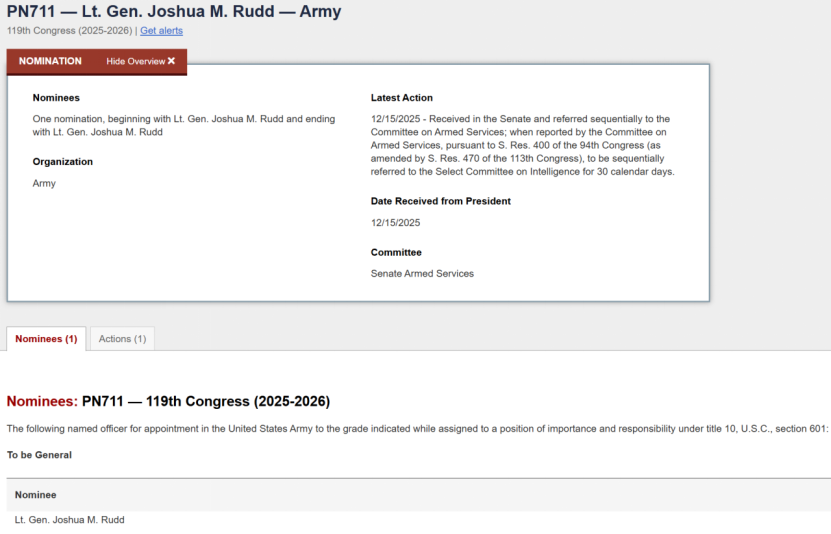Click the Organization heading in overview

click(62, 161)
